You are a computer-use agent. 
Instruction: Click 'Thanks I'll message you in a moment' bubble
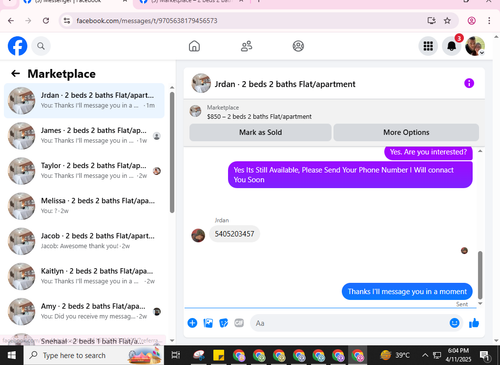tap(407, 291)
